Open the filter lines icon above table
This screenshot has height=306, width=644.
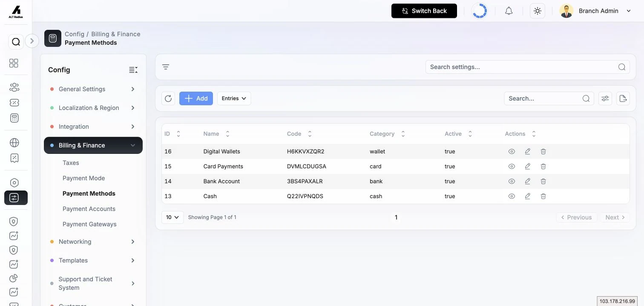pos(166,67)
